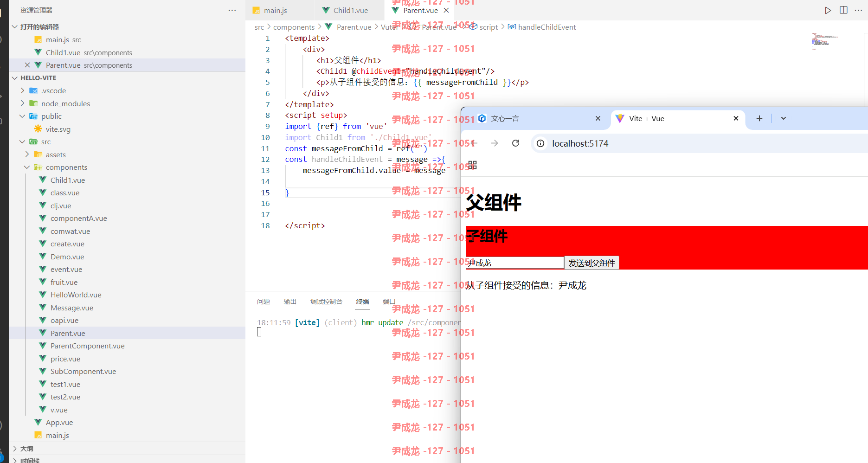Close the Vite + Vue browser tab

coord(736,118)
